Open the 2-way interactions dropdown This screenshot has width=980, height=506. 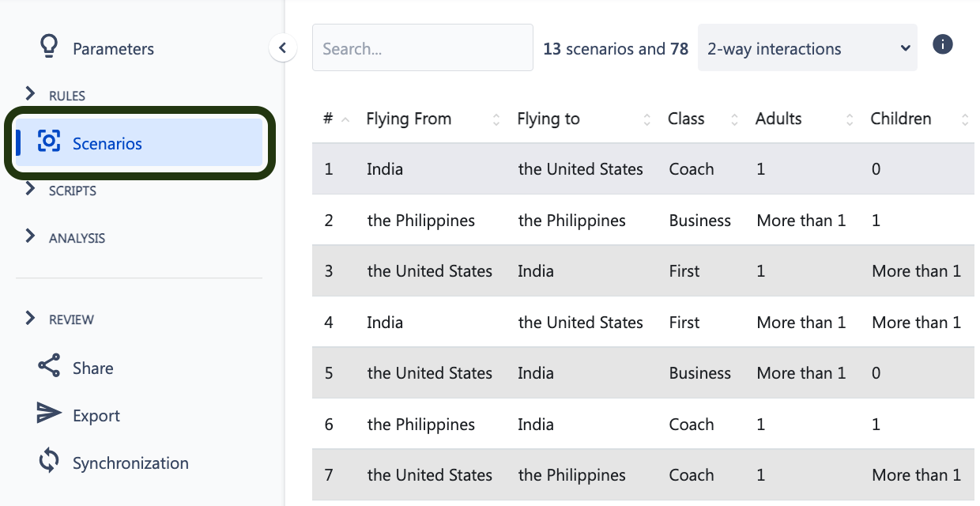[x=807, y=48]
